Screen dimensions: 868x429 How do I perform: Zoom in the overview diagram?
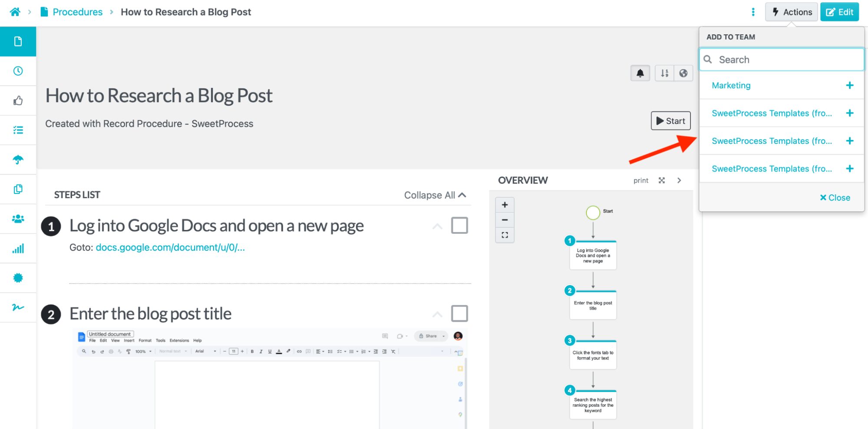[505, 205]
